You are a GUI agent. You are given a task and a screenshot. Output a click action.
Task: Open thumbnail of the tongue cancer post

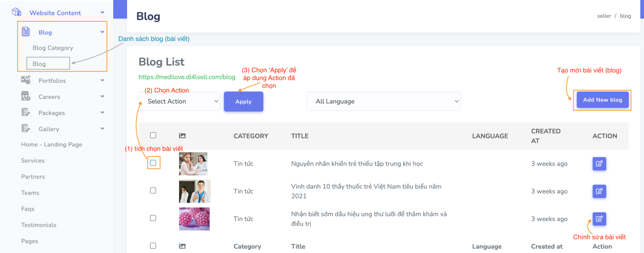pos(194,219)
